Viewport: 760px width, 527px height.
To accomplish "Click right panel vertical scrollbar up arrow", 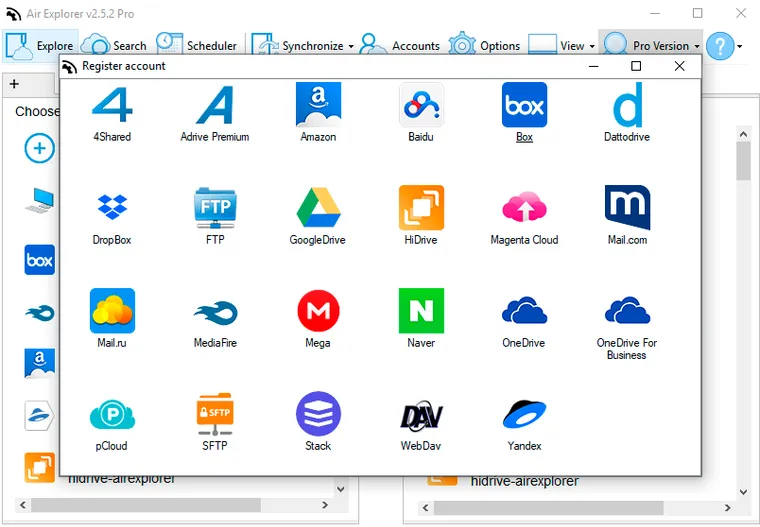I will tap(744, 134).
